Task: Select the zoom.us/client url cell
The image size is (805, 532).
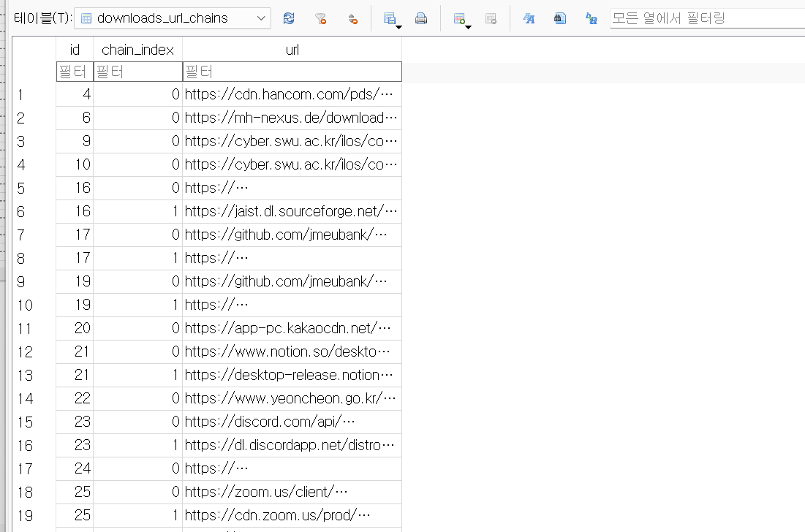Action: pos(292,492)
